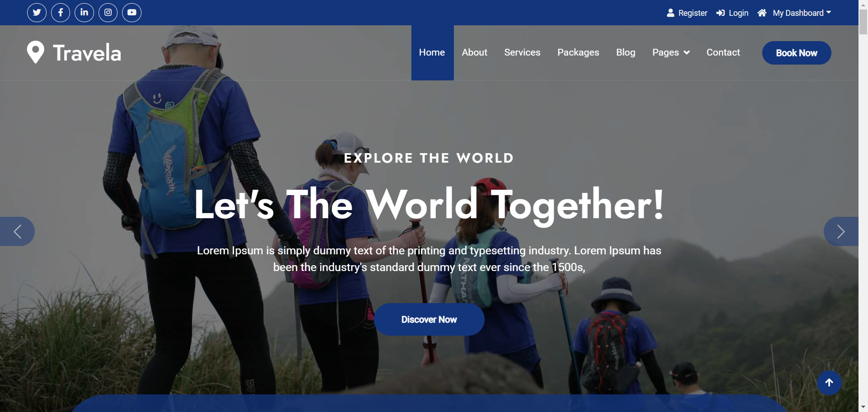Click the home icon beside My Dashboard

click(762, 13)
